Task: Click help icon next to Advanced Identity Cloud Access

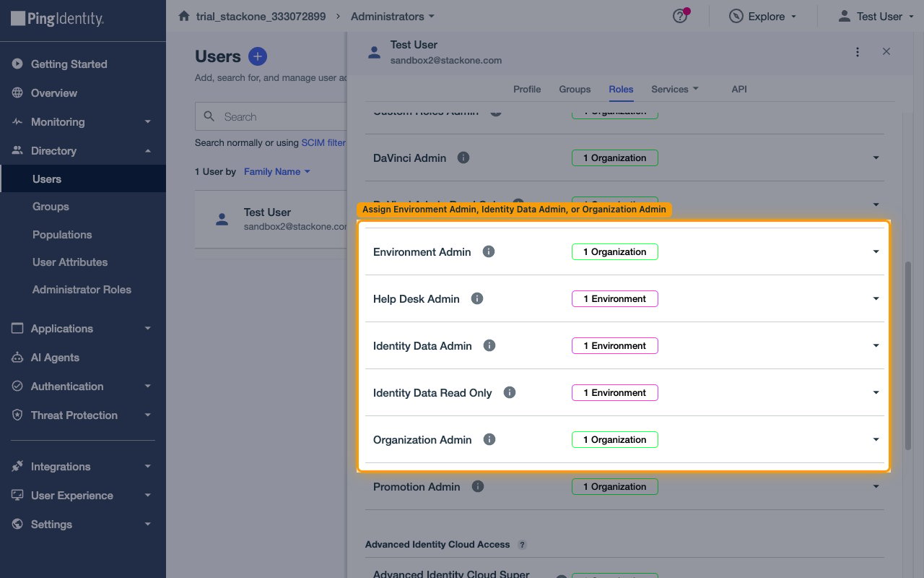Action: point(522,545)
